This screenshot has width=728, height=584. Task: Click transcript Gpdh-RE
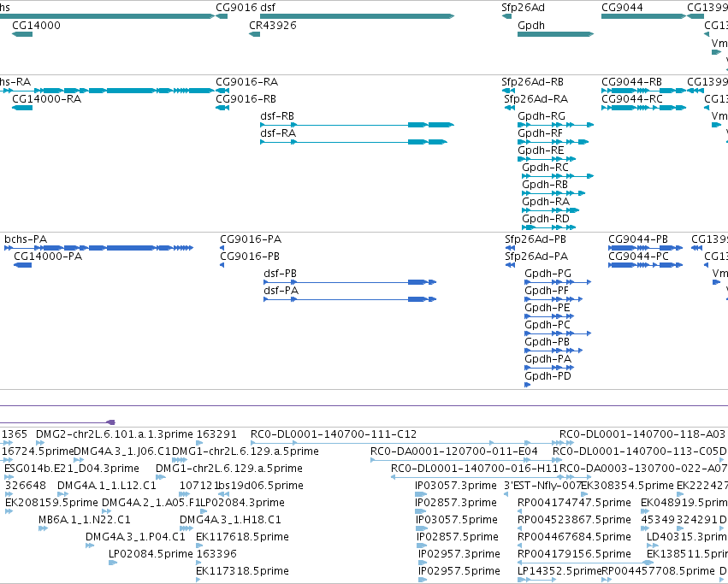[541, 150]
